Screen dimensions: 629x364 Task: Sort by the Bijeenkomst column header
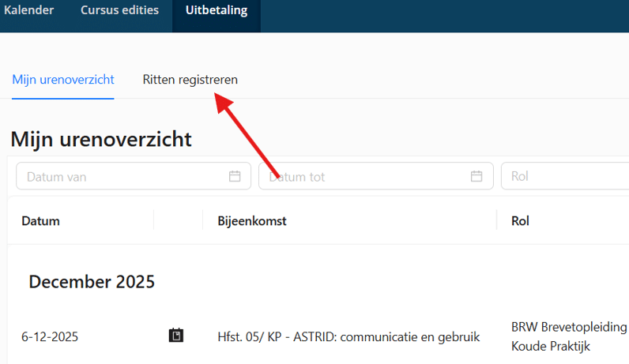point(251,221)
